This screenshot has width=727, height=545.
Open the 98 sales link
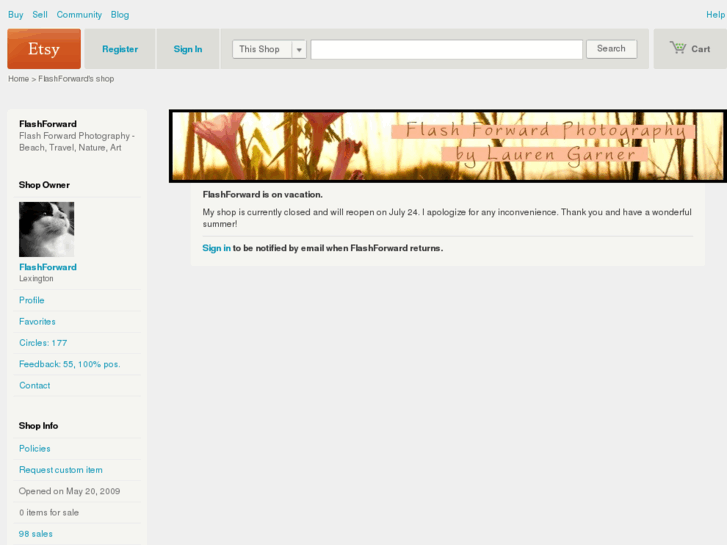point(36,534)
